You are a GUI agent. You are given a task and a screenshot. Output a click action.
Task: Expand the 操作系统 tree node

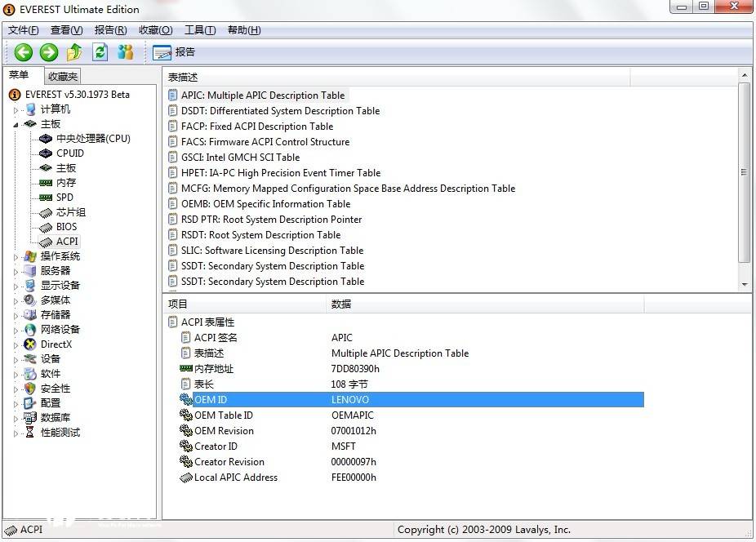(16, 256)
